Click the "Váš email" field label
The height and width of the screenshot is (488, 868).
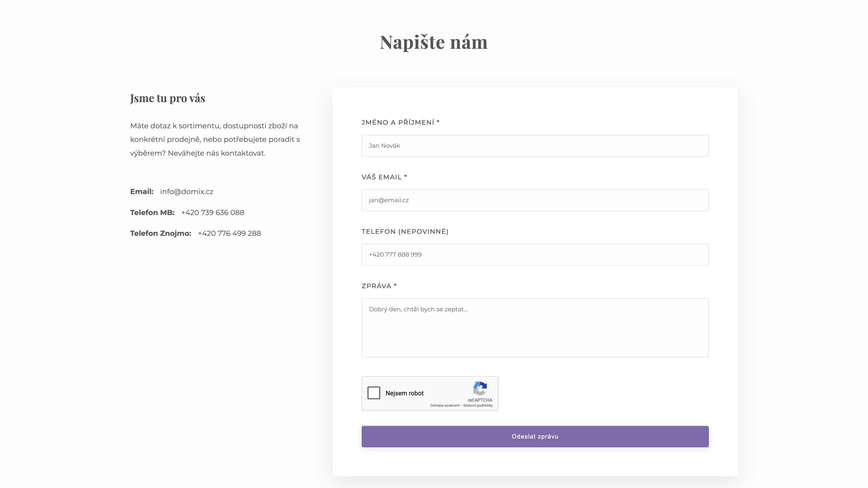pyautogui.click(x=384, y=177)
